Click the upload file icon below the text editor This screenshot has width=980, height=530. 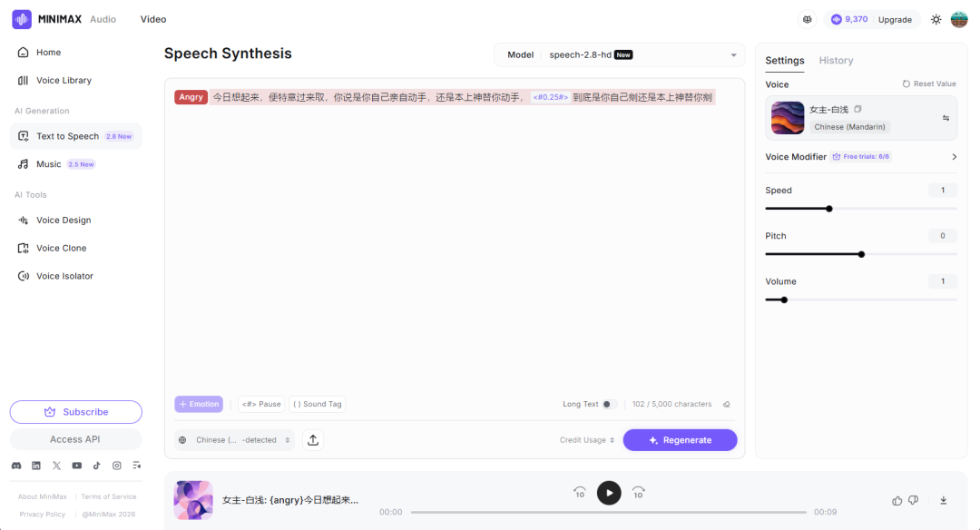tap(312, 439)
